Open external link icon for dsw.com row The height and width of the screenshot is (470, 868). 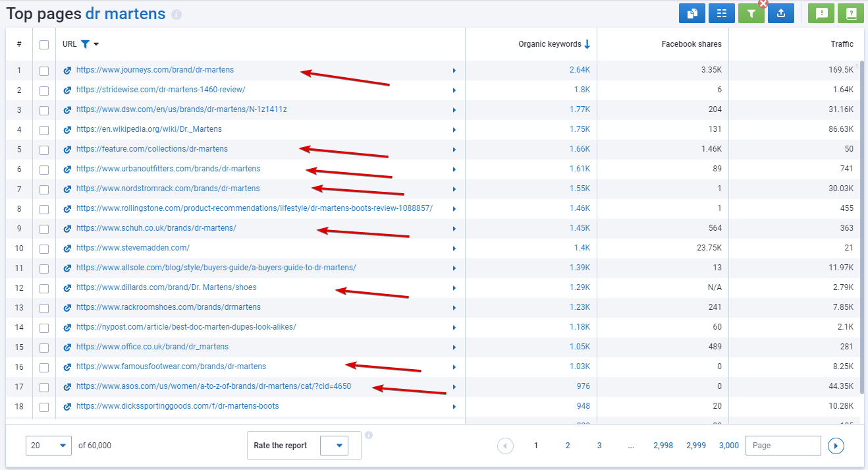point(67,109)
